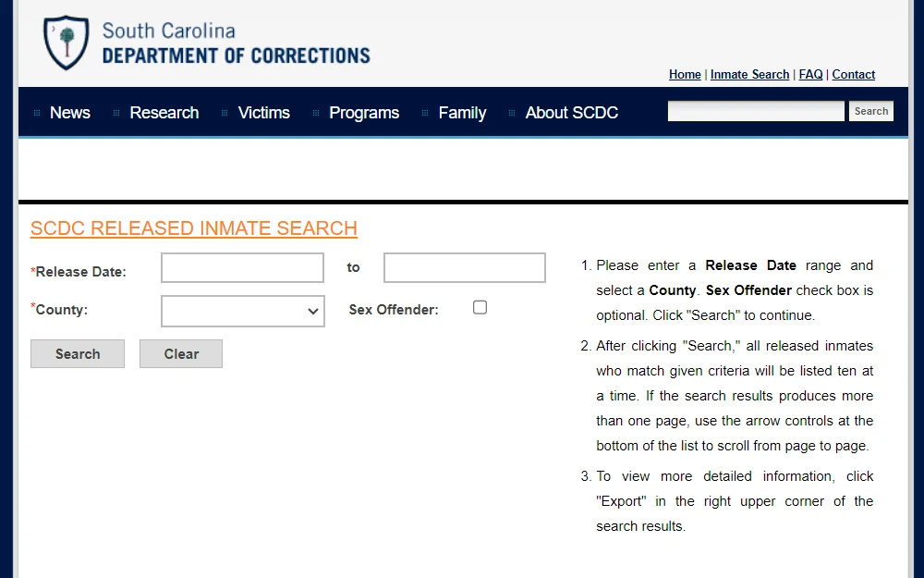Expand the County dropdown
The image size is (924, 578).
click(x=243, y=311)
